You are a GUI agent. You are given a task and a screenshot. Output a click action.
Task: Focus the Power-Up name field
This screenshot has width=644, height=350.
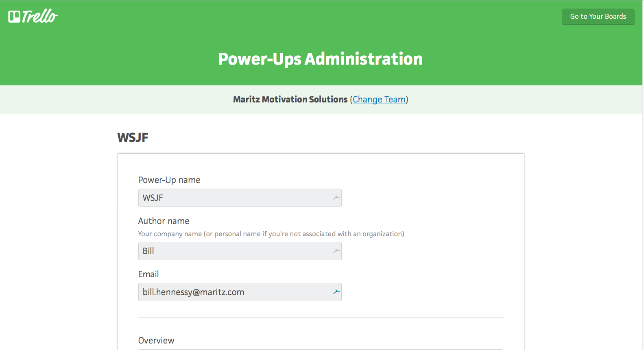pyautogui.click(x=240, y=198)
